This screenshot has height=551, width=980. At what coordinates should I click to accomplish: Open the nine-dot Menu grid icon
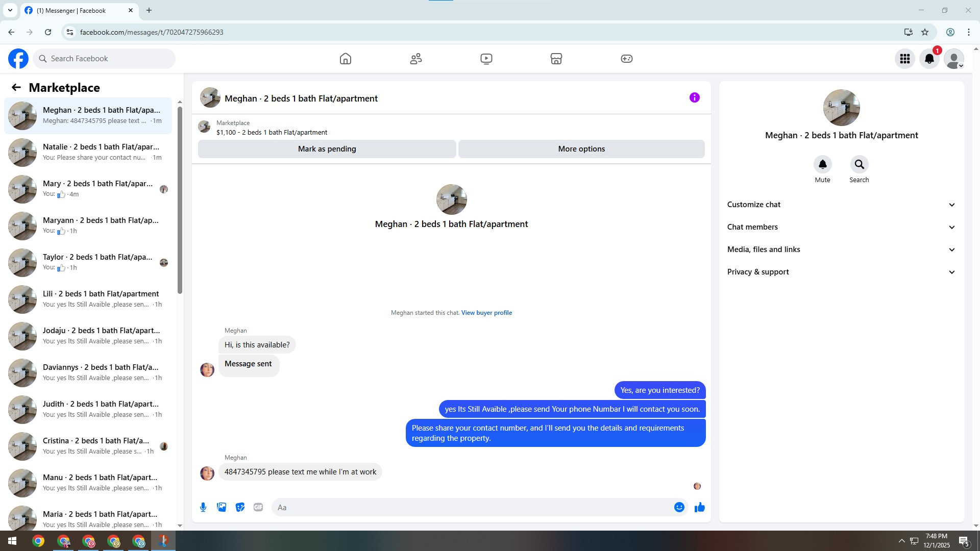pos(905,59)
